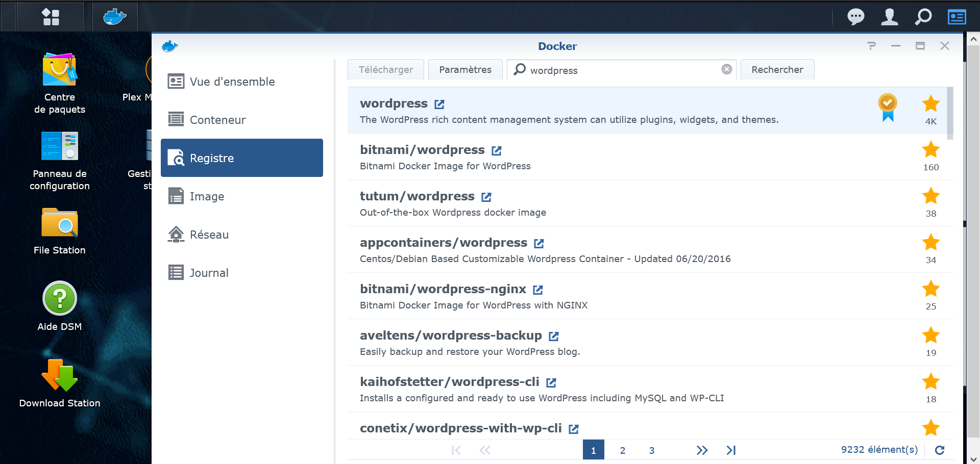Image resolution: width=980 pixels, height=464 pixels.
Task: Switch to Image section
Action: [x=242, y=196]
